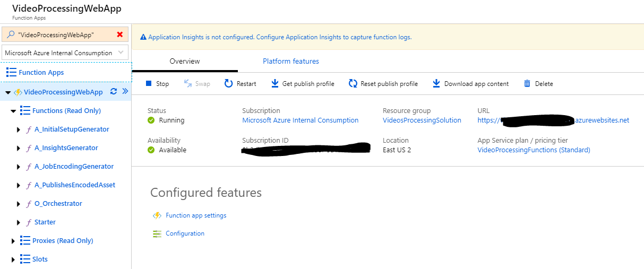Viewport: 644px width, 269px height.
Task: Click A_PublishesEncodedAsset function icon
Action: coord(29,185)
